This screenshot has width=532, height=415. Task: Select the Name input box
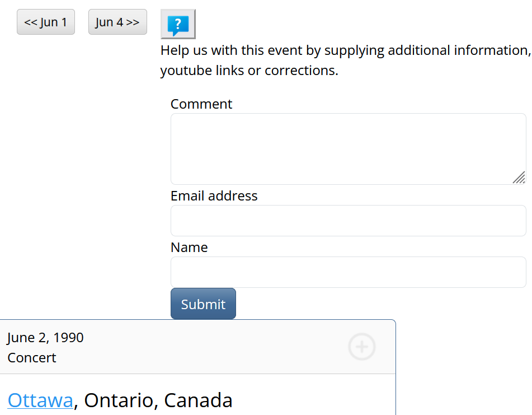click(348, 272)
